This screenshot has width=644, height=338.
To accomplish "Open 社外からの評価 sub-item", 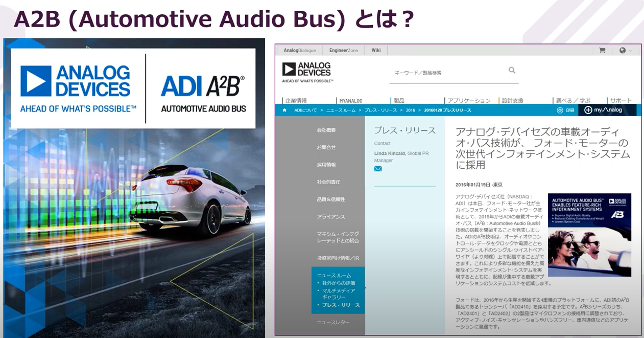I will click(x=339, y=283).
